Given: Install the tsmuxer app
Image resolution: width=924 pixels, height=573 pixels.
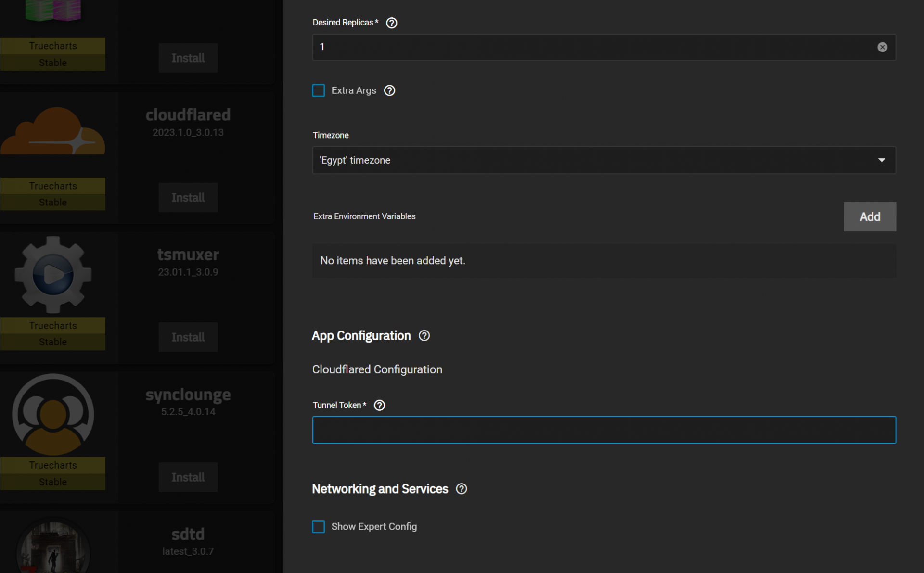Looking at the screenshot, I should pyautogui.click(x=188, y=337).
